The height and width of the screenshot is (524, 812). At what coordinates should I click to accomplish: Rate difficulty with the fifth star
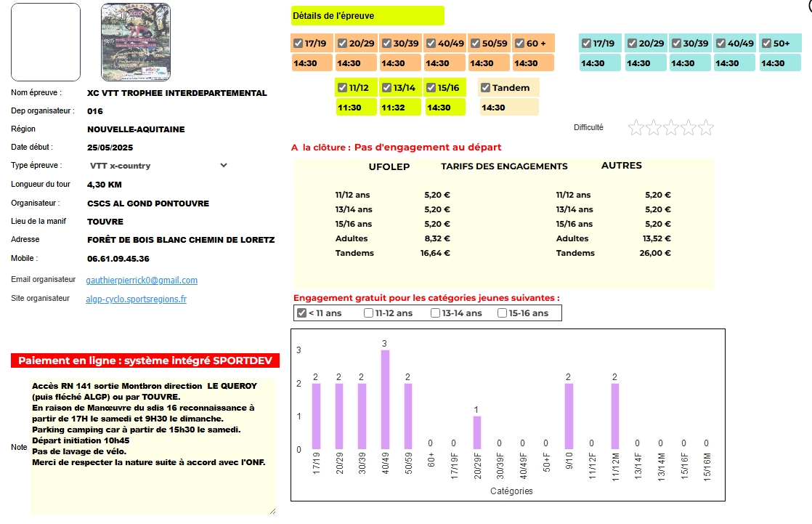pyautogui.click(x=705, y=129)
